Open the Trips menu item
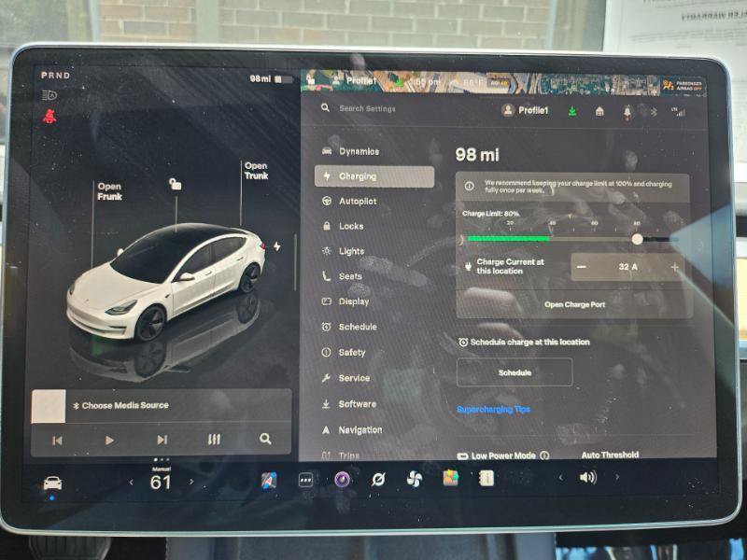This screenshot has height=560, width=747. [x=340, y=455]
